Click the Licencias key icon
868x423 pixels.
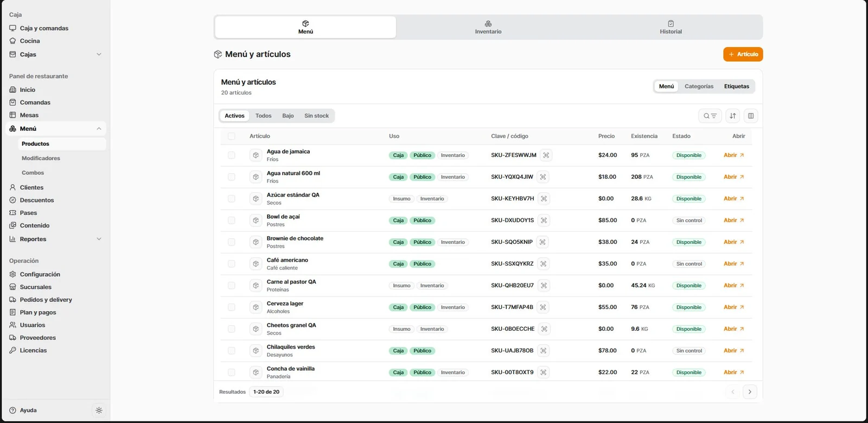(x=13, y=350)
